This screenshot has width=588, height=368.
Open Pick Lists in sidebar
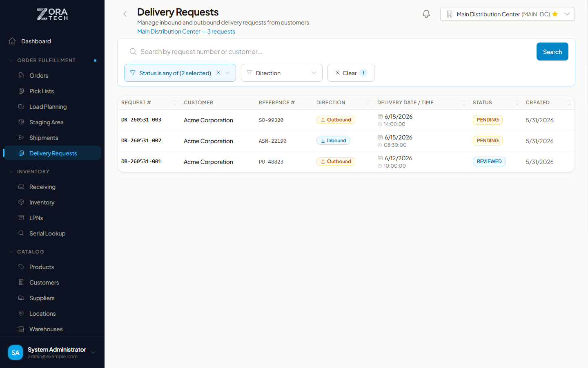coord(52,91)
